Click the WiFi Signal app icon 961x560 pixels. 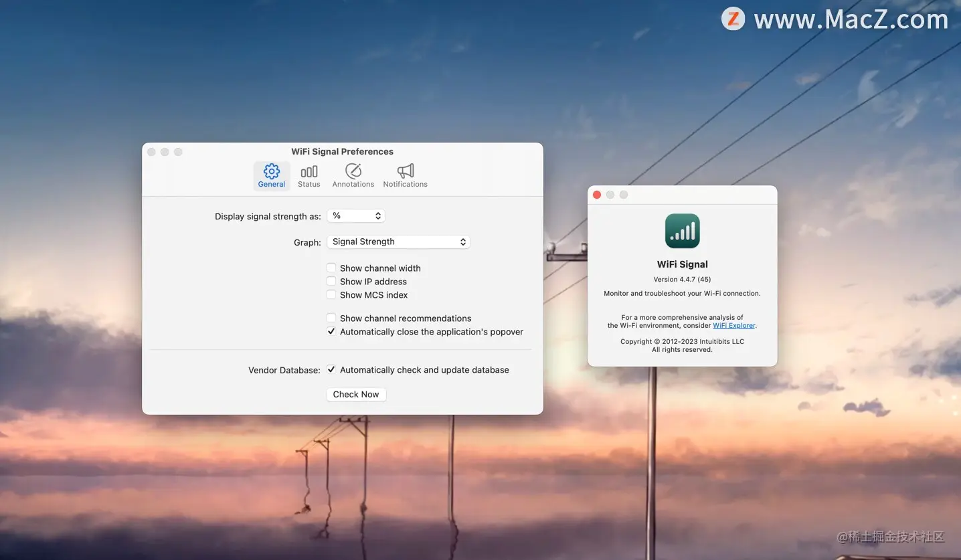(683, 231)
